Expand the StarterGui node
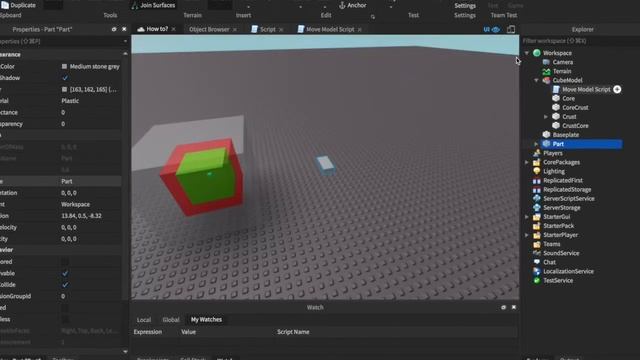 (527, 217)
